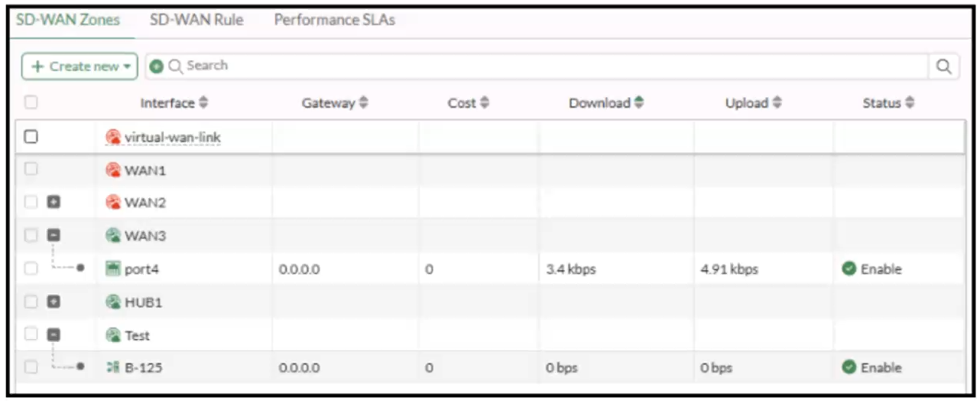Expand the WAN2 zone

[x=54, y=203]
